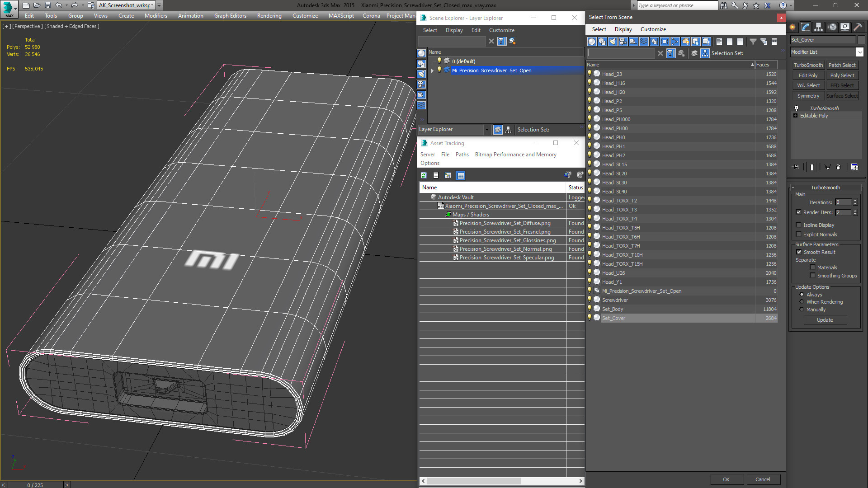Image resolution: width=868 pixels, height=488 pixels.
Task: Click Configure Modifier Sets icon
Action: 854,167
